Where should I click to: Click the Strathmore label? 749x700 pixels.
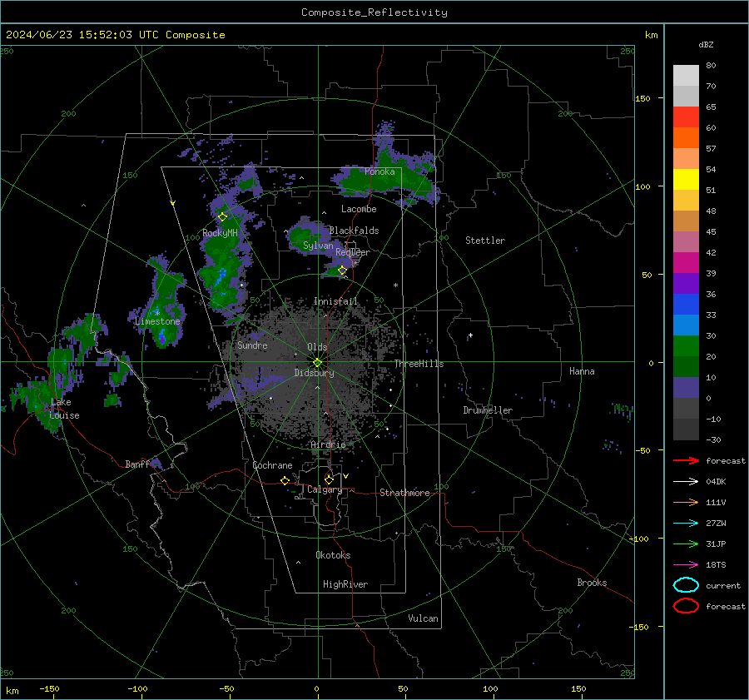(x=404, y=493)
